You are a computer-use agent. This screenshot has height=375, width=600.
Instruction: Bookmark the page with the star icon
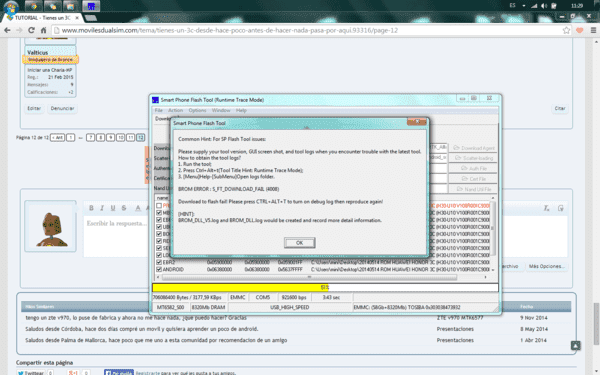click(566, 30)
